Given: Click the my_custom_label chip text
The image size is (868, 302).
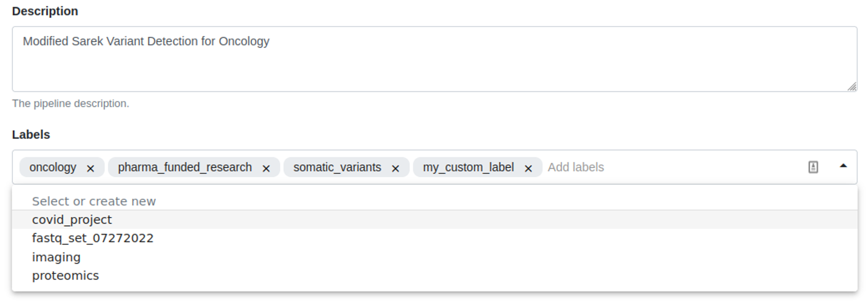Looking at the screenshot, I should tap(468, 167).
